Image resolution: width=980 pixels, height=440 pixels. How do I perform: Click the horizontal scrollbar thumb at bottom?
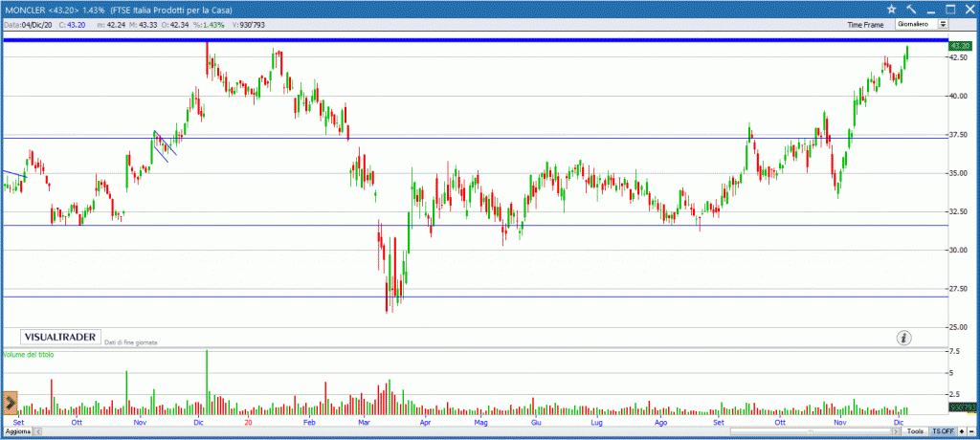click(812, 431)
